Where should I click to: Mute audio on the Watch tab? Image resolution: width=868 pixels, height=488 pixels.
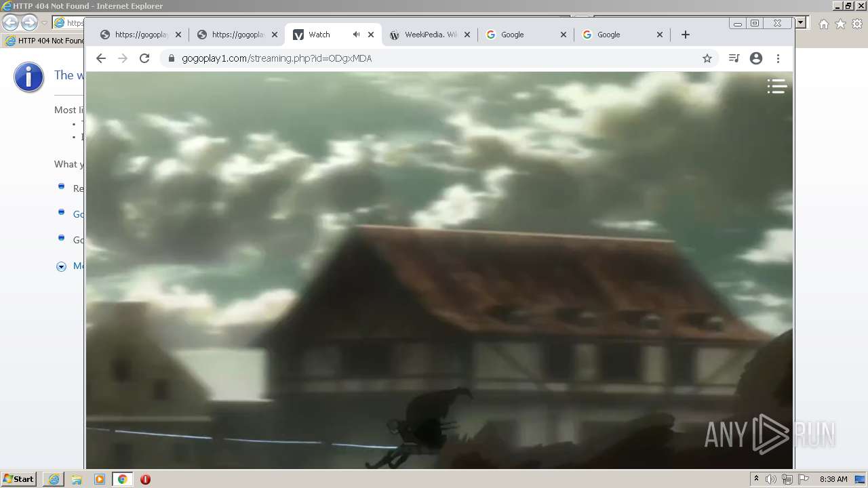(356, 35)
